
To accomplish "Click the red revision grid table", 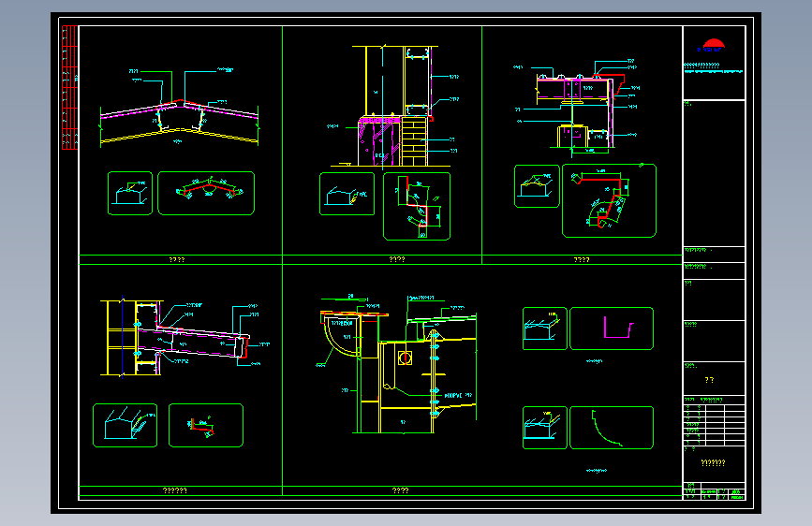I will pyautogui.click(x=69, y=87).
